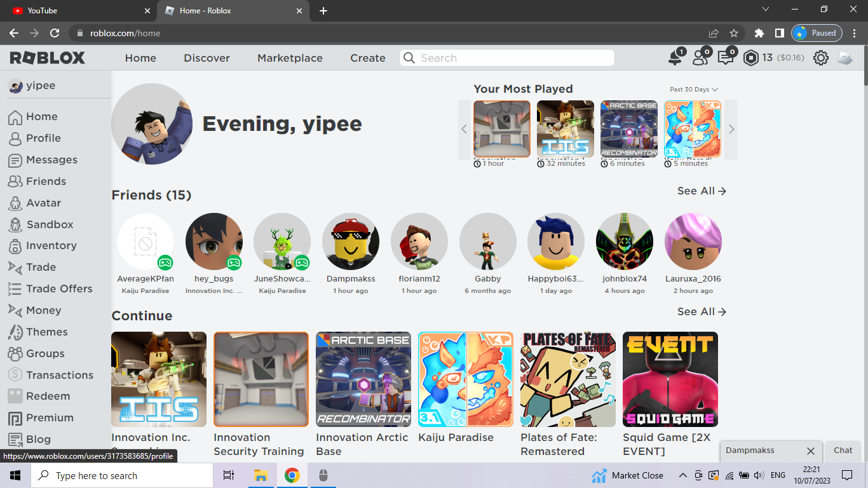
Task: Open Profile in the sidebar
Action: (x=43, y=139)
